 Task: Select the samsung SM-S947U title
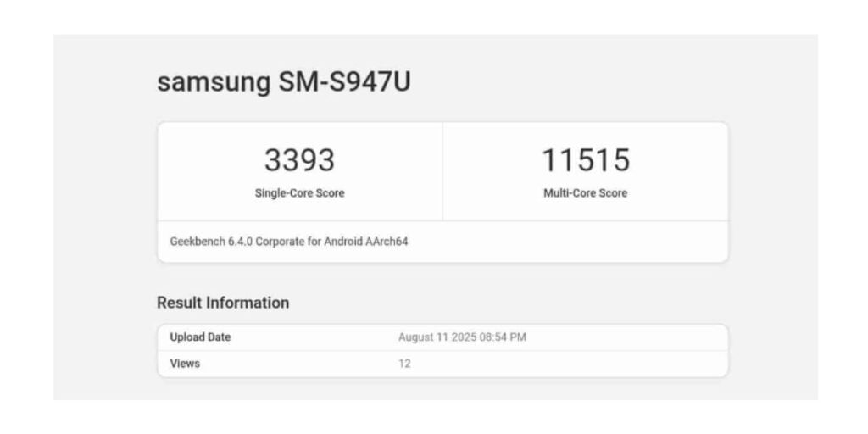pyautogui.click(x=284, y=83)
